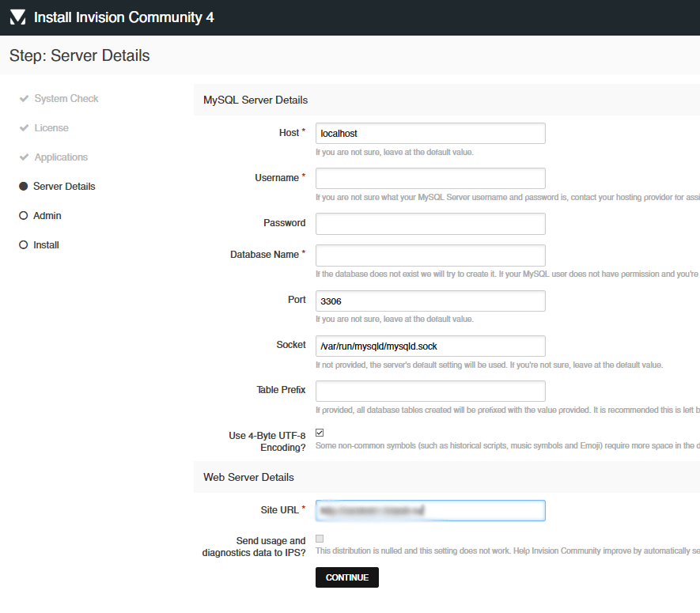Click the MySQL Server Details section header
The height and width of the screenshot is (613, 700).
(255, 100)
